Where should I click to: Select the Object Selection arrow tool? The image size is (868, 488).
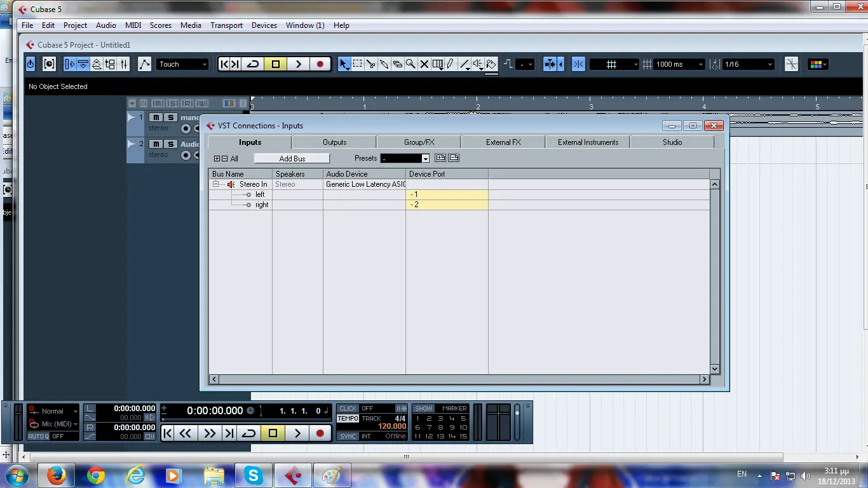point(344,64)
